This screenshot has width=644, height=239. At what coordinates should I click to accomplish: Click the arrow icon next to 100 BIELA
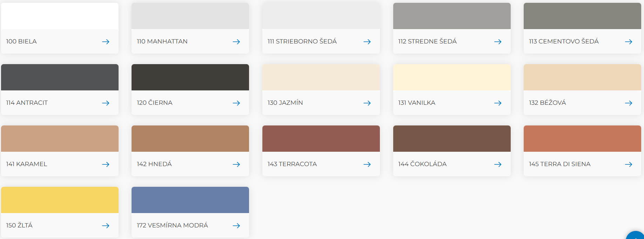106,42
